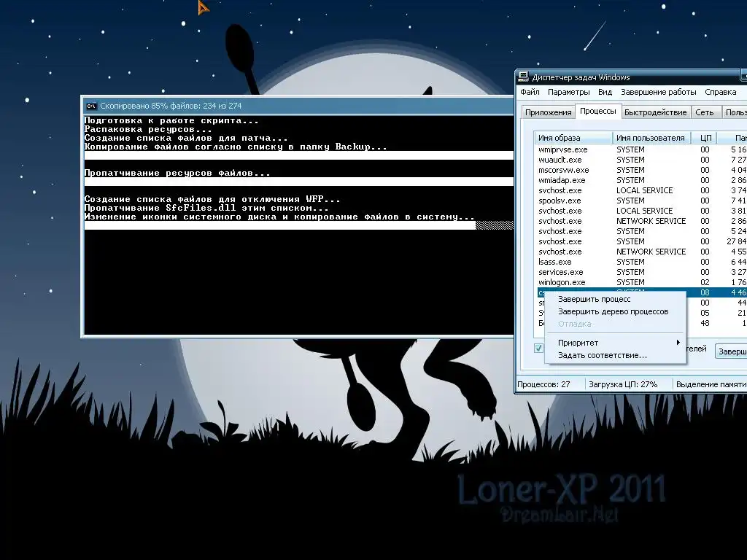Viewport: 747px width, 560px height.
Task: Click the command prompt window's title bar icon
Action: pyautogui.click(x=91, y=106)
